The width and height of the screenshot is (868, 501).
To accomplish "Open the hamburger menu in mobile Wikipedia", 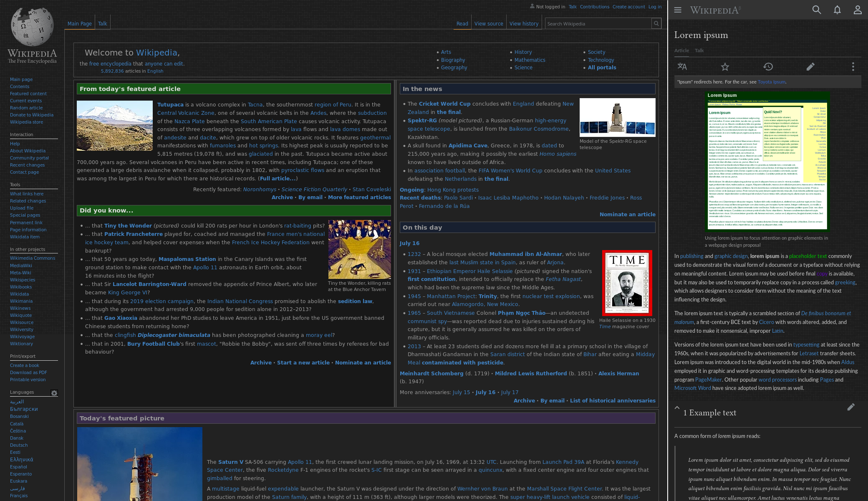I will (x=678, y=10).
